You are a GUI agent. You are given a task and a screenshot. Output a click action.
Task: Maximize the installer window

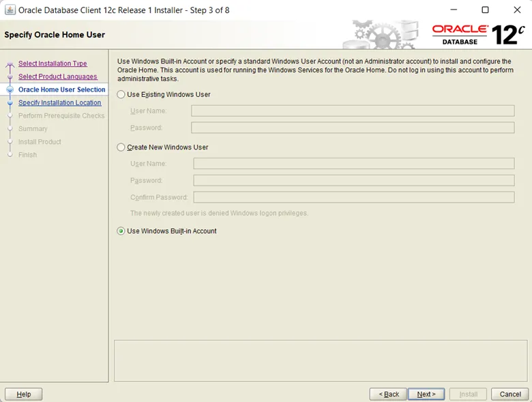tap(485, 10)
